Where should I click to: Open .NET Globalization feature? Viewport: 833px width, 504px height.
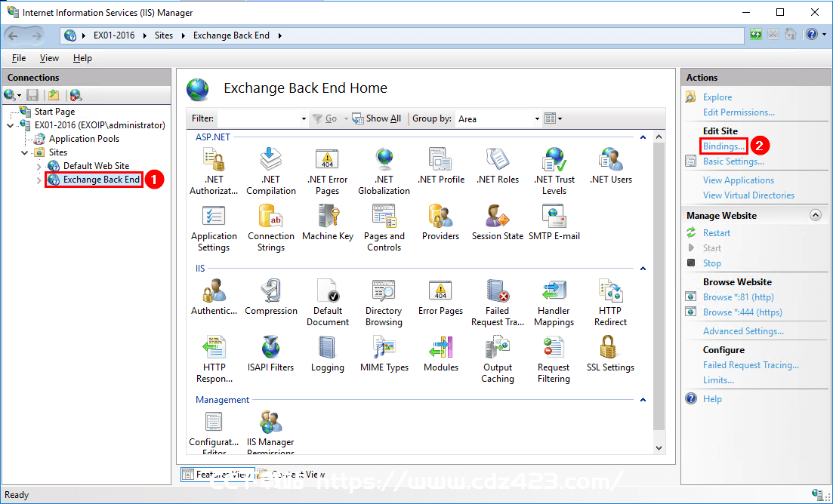pyautogui.click(x=384, y=171)
